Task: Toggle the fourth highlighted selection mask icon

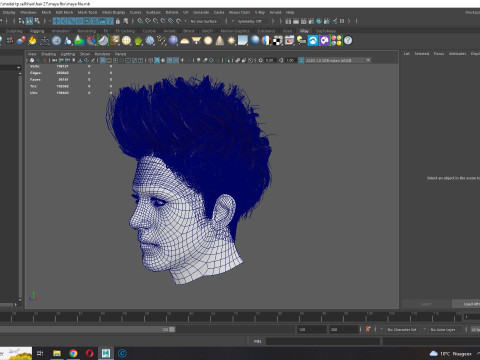Action: tap(79, 21)
